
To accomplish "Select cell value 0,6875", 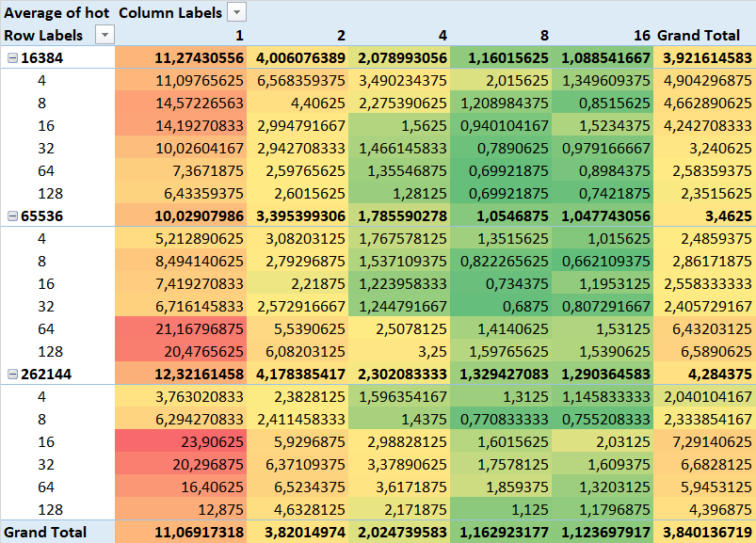I will point(525,307).
